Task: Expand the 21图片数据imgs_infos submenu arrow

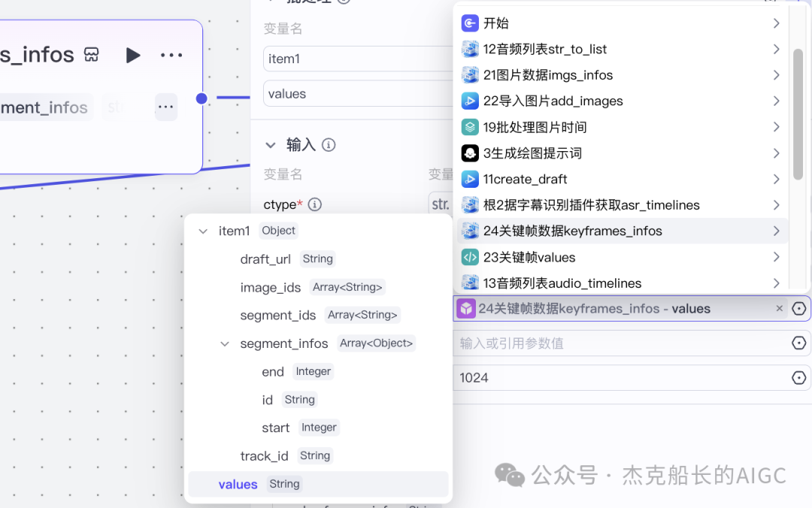Action: pos(776,75)
